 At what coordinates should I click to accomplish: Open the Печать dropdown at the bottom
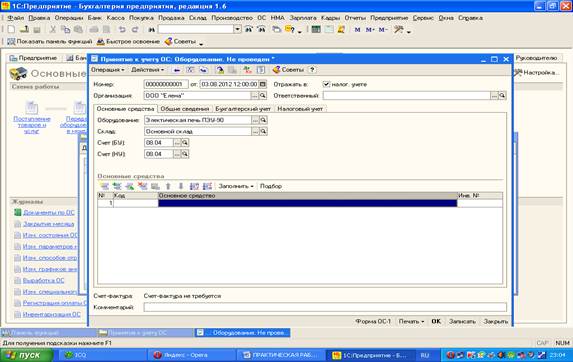pos(411,321)
